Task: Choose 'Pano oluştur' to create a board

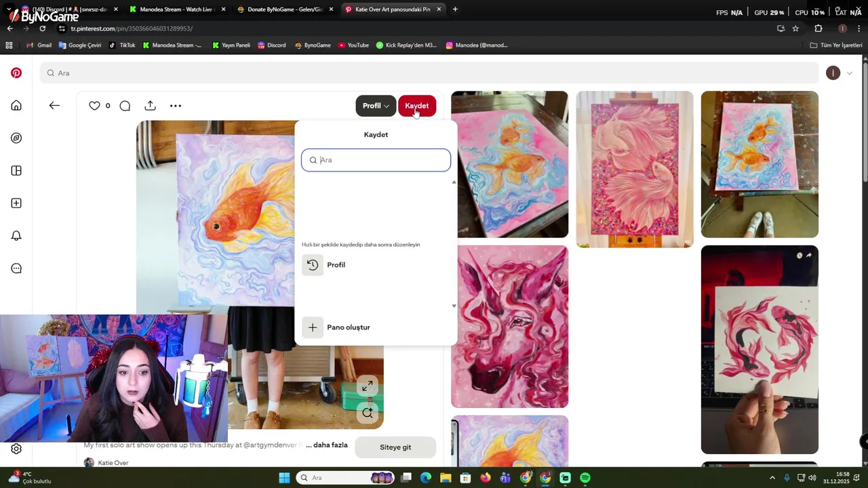Action: pyautogui.click(x=376, y=327)
